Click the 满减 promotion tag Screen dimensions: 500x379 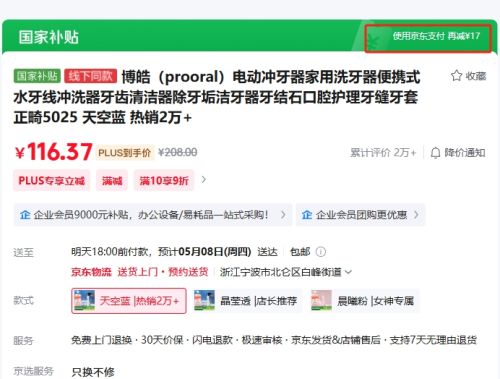click(x=112, y=181)
